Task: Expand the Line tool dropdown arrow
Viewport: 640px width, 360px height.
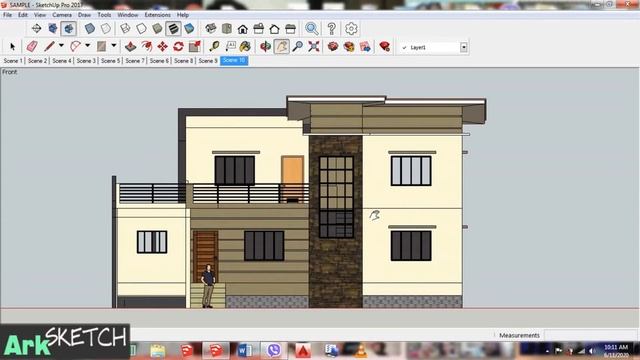Action: pos(61,46)
